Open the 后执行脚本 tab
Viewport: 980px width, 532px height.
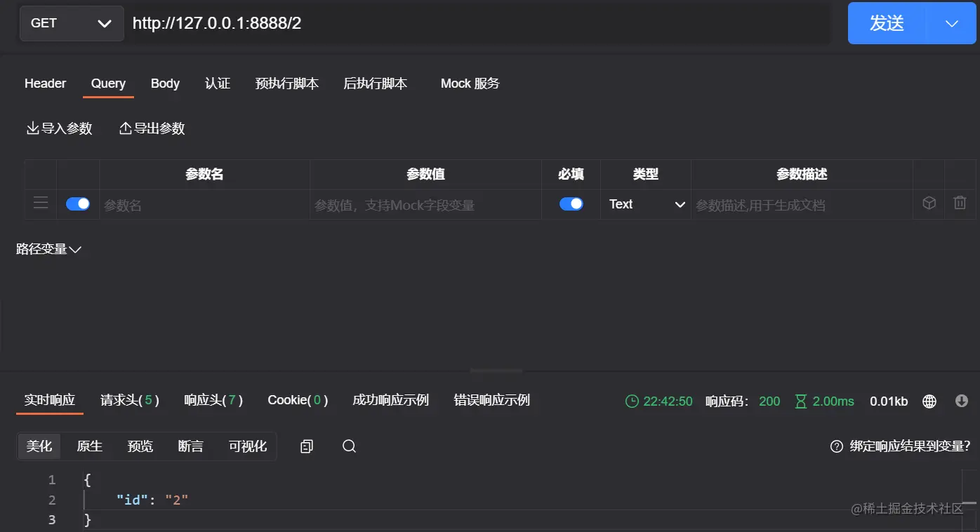(x=375, y=84)
